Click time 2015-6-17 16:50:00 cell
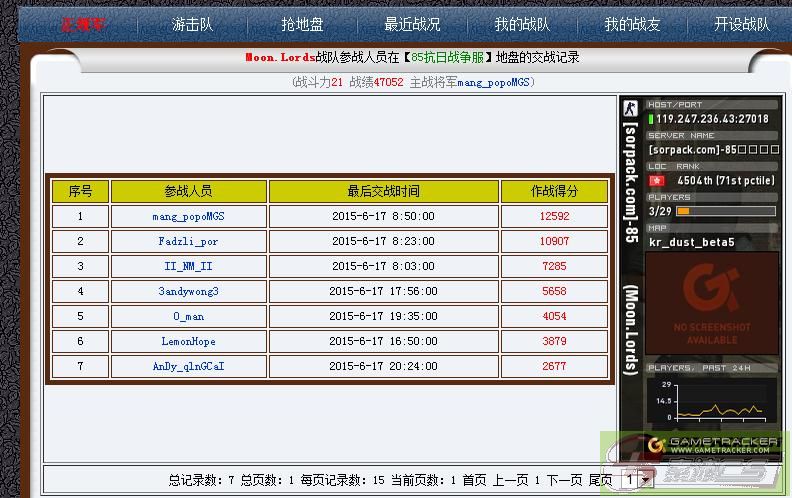This screenshot has height=498, width=792. click(383, 341)
